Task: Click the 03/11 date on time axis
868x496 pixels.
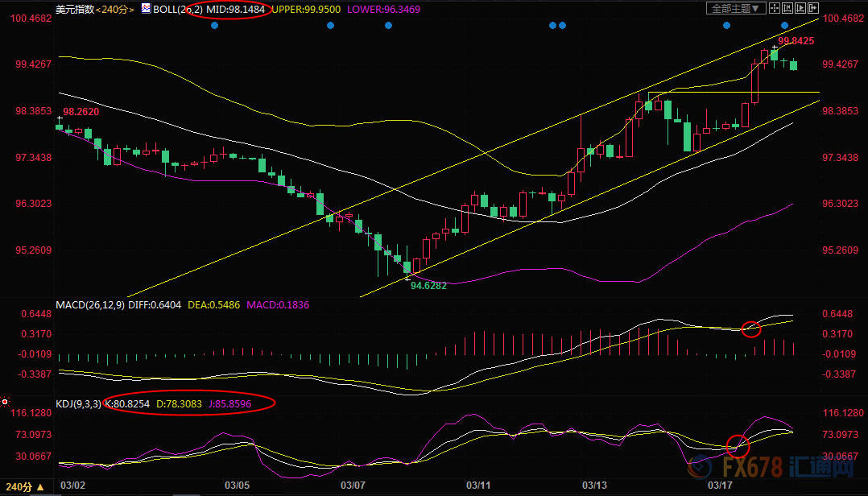Action: [x=478, y=486]
